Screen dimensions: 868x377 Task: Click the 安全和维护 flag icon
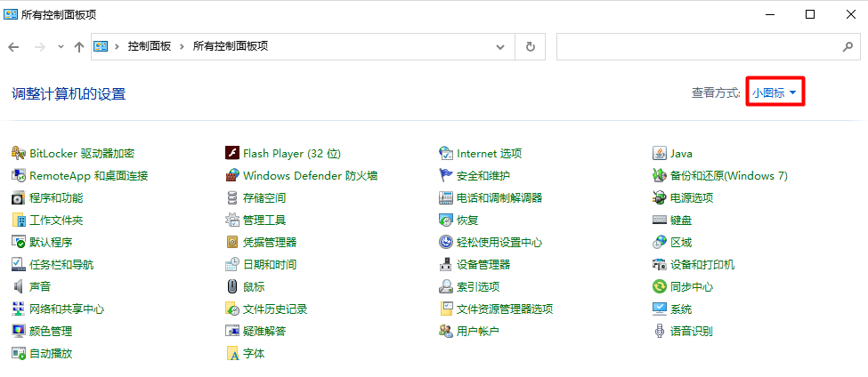point(446,176)
